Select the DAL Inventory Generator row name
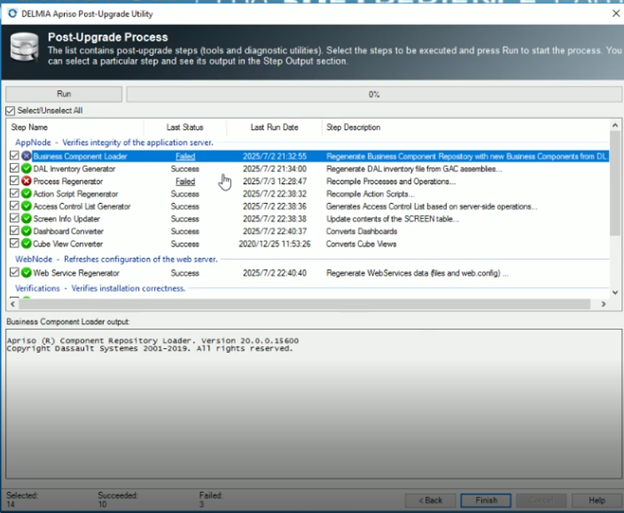This screenshot has width=624, height=513. [74, 169]
